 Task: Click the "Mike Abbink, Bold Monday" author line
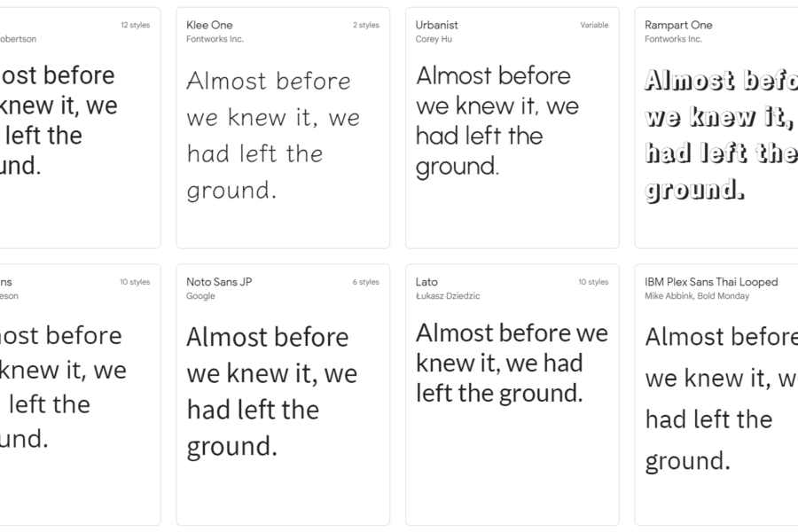[x=697, y=296]
